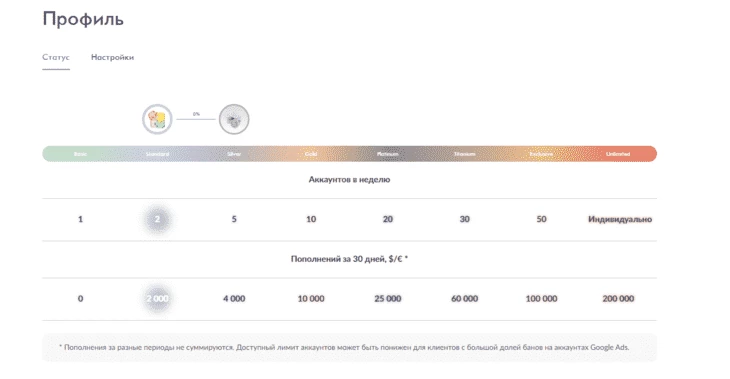Viewport: 730px width, 379px height.
Task: Click the 1 account per week value
Action: tap(81, 219)
